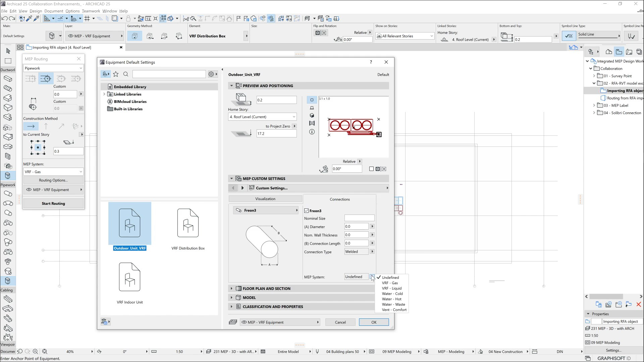Select Routing from RFA import view
This screenshot has width=644, height=362.
click(x=622, y=98)
